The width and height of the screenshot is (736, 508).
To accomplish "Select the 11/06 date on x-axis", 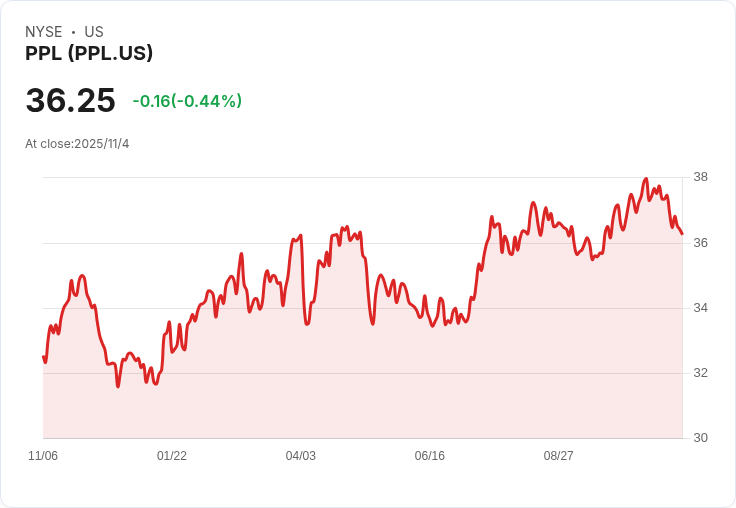I will pos(43,456).
